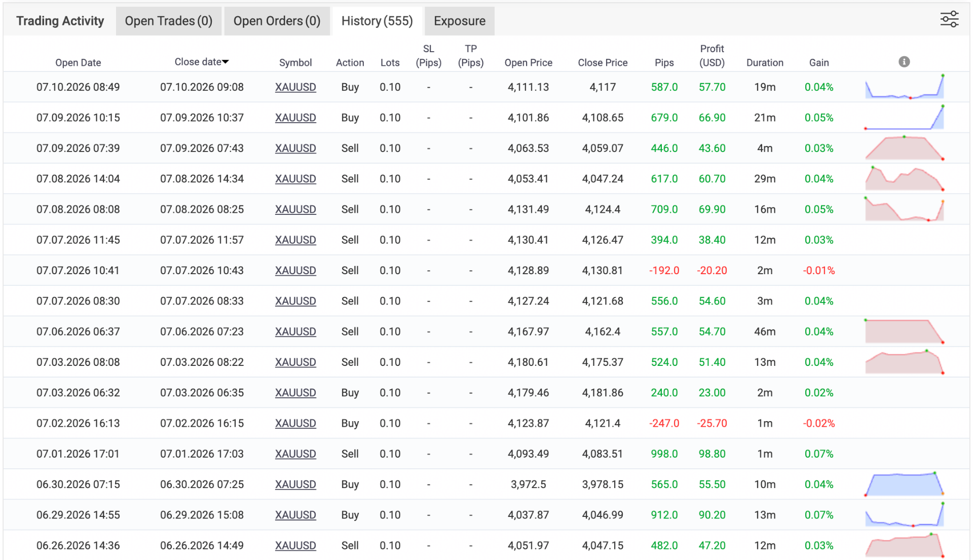Viewport: 973px width, 560px height.
Task: Click the Lots column header
Action: click(x=390, y=63)
